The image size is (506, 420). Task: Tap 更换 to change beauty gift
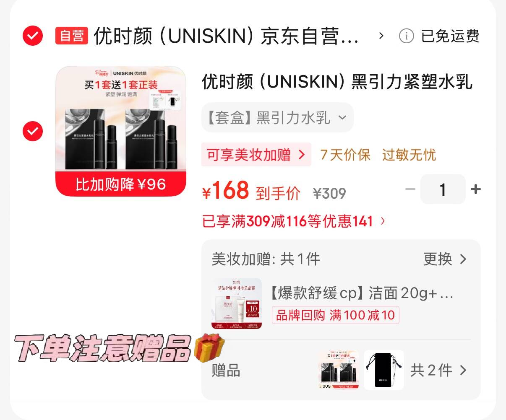(x=445, y=259)
